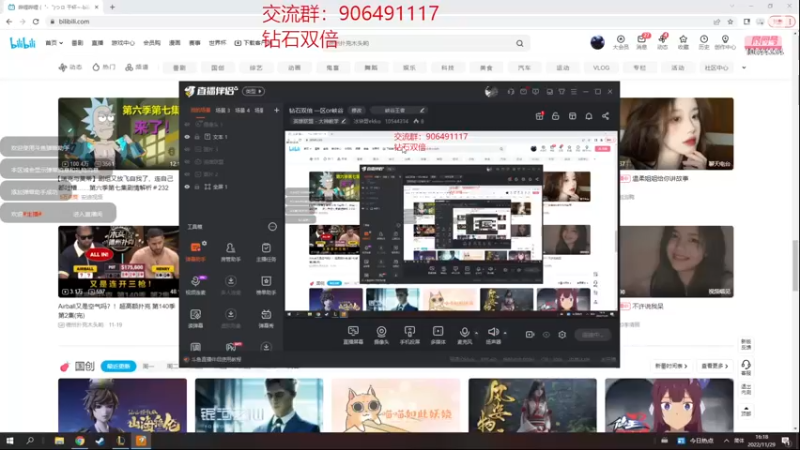The height and width of the screenshot is (450, 800).
Task: Open the room manager assistant tool
Action: pos(231,252)
